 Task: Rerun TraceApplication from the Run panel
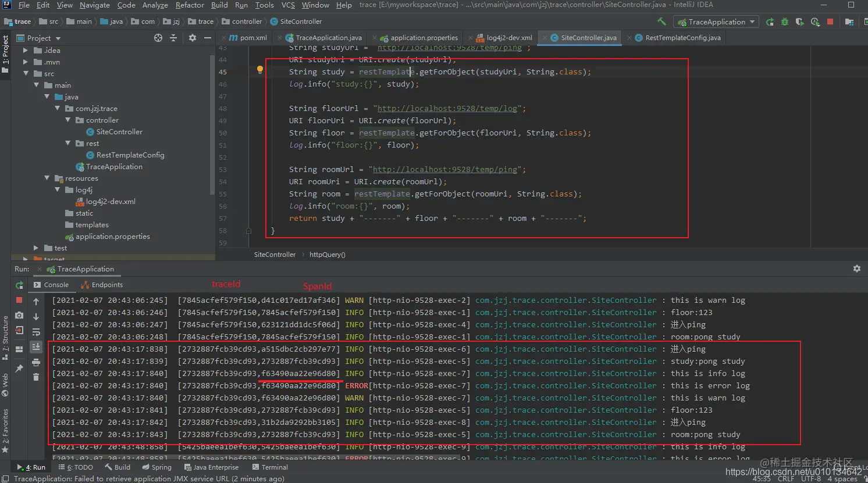19,285
